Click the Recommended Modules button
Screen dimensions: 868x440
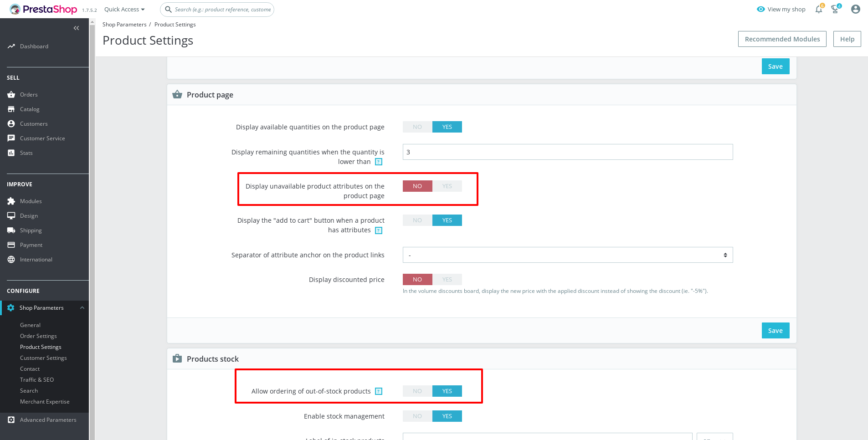[x=782, y=39]
